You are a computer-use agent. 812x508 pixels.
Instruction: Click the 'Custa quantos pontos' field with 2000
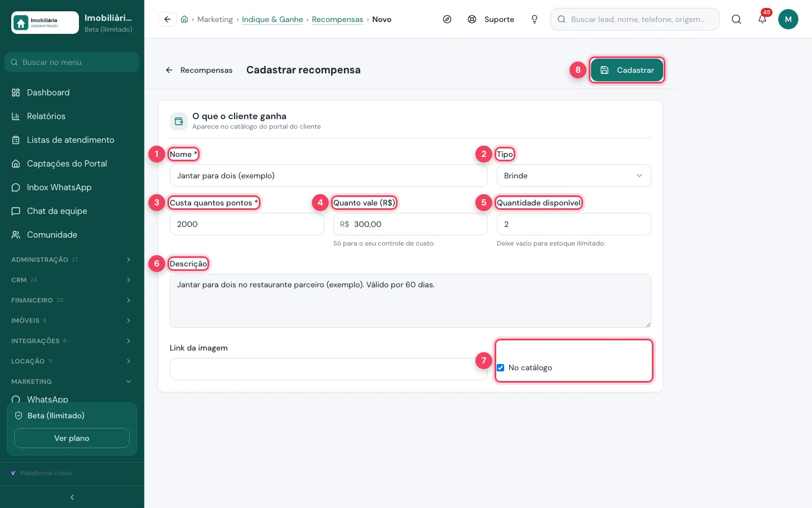tap(247, 224)
